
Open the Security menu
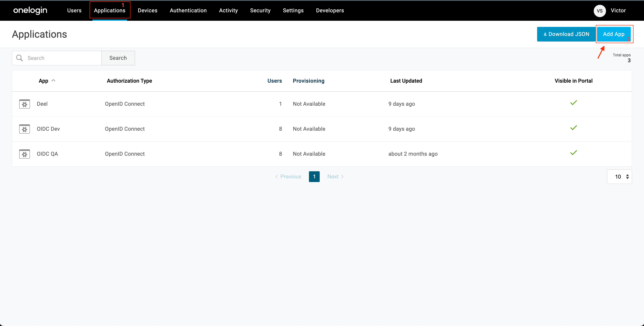point(260,11)
